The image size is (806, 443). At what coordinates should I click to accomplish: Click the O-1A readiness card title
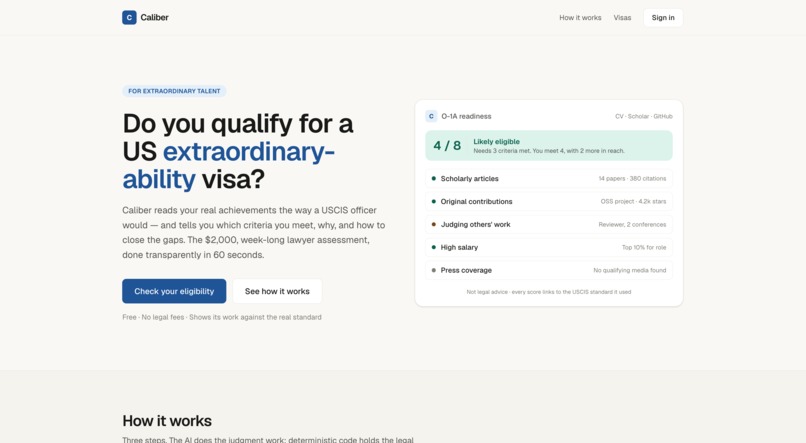tap(466, 116)
